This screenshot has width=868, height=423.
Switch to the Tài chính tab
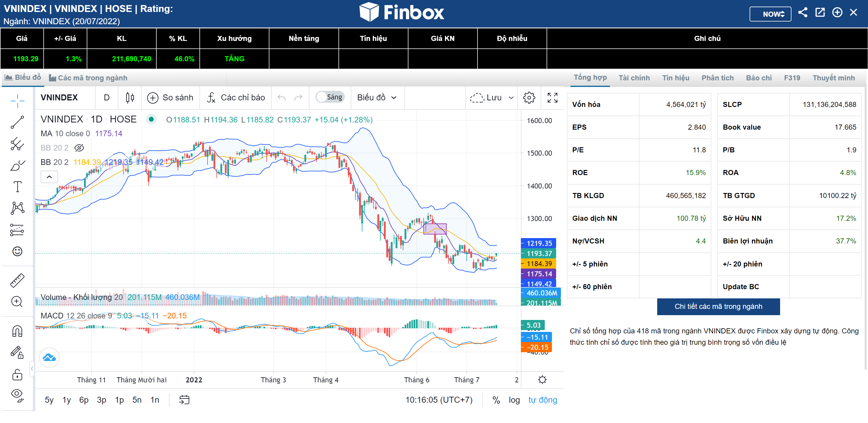click(634, 78)
